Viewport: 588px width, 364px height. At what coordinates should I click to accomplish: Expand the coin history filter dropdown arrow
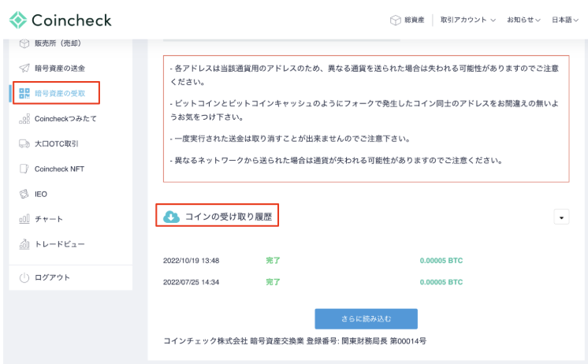561,217
